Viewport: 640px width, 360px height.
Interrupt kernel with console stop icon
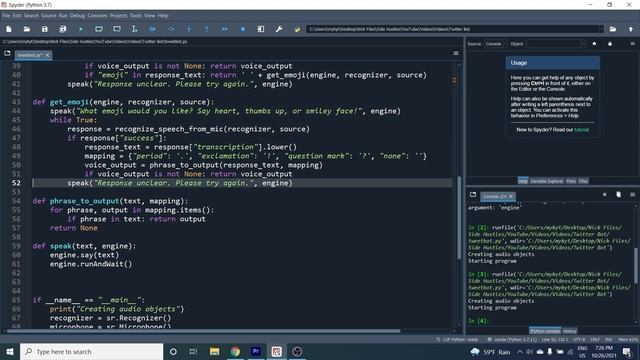click(x=604, y=195)
